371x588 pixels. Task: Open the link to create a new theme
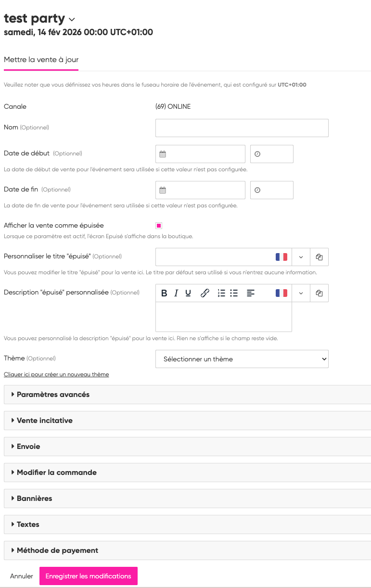tap(56, 374)
